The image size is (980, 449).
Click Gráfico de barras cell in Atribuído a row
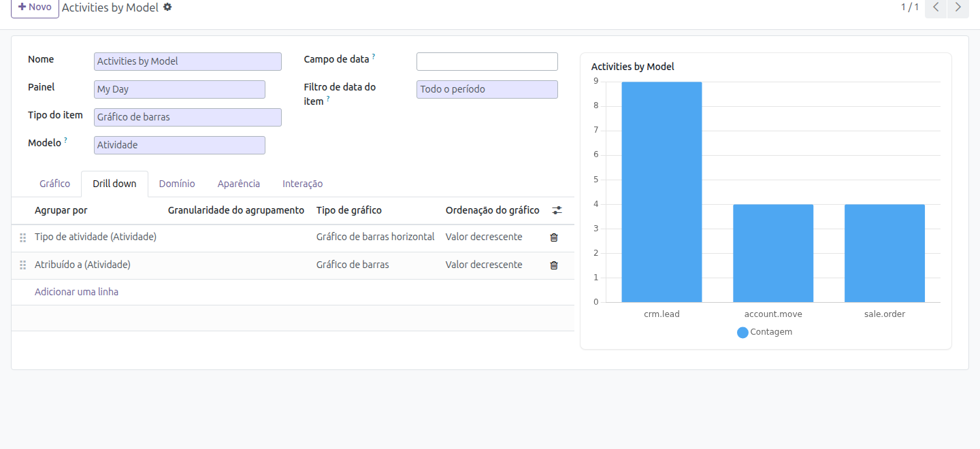pos(353,265)
